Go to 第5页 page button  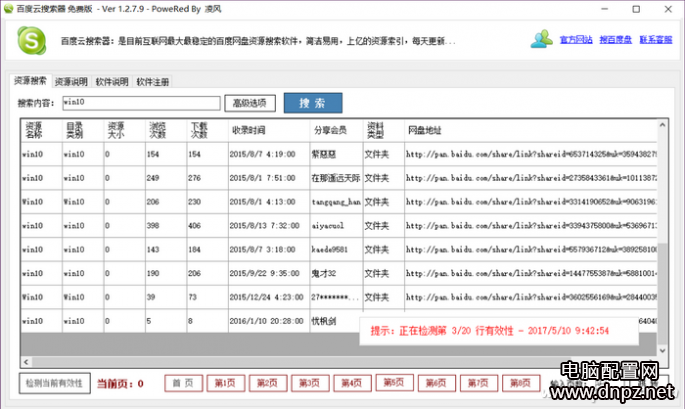coord(394,382)
